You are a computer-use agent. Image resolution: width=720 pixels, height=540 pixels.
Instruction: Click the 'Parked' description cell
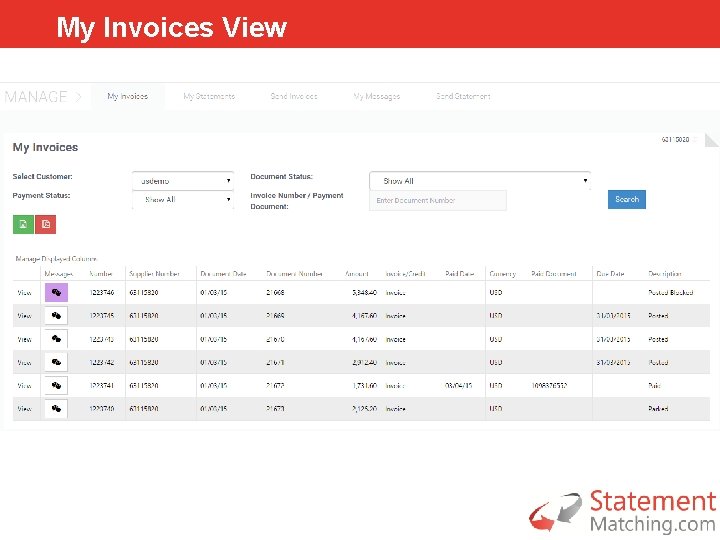click(x=658, y=409)
